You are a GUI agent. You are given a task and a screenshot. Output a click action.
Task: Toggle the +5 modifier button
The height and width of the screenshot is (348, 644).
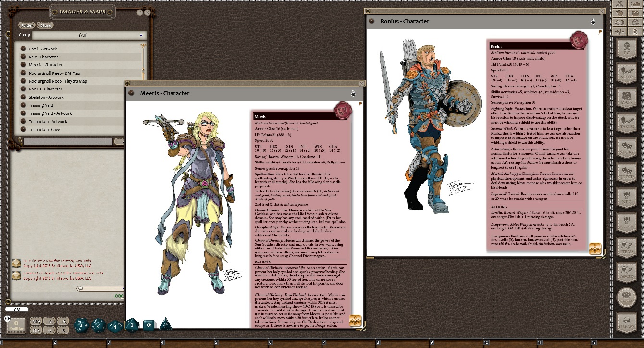[63, 321]
